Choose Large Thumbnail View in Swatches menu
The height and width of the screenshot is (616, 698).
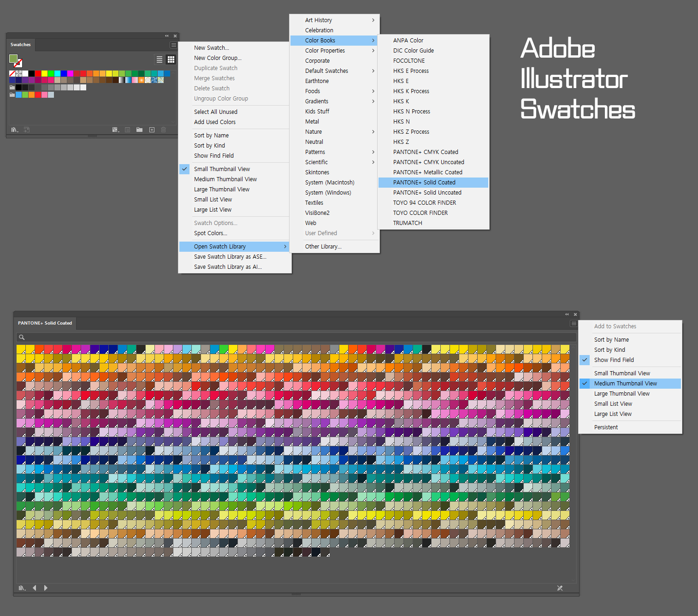click(234, 190)
